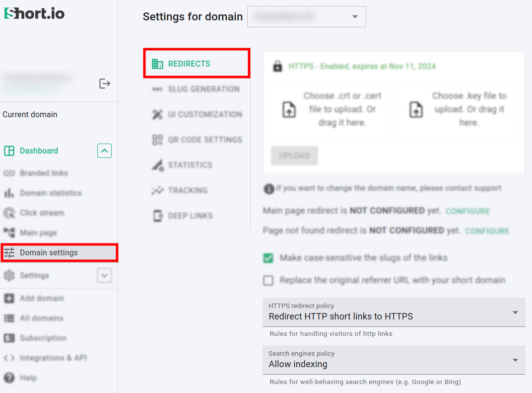Screen dimensions: 532x393
Task: Expand the Settings section chevron
Action: click(104, 275)
